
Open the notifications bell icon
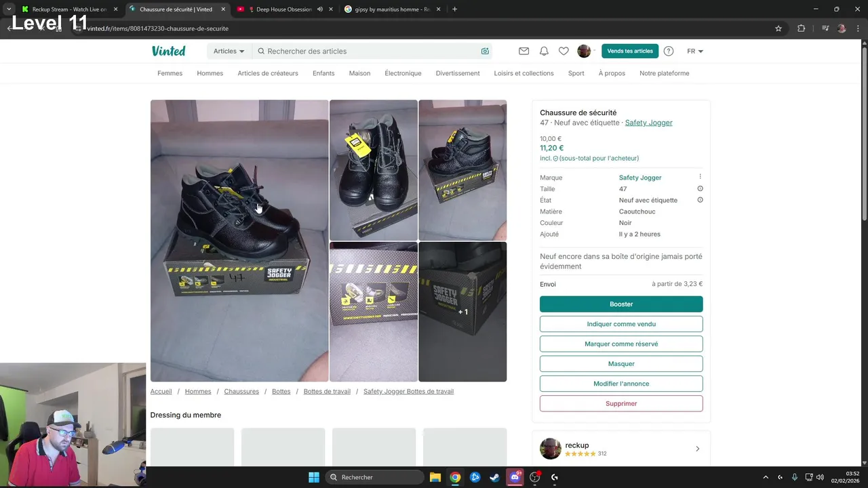pyautogui.click(x=544, y=51)
